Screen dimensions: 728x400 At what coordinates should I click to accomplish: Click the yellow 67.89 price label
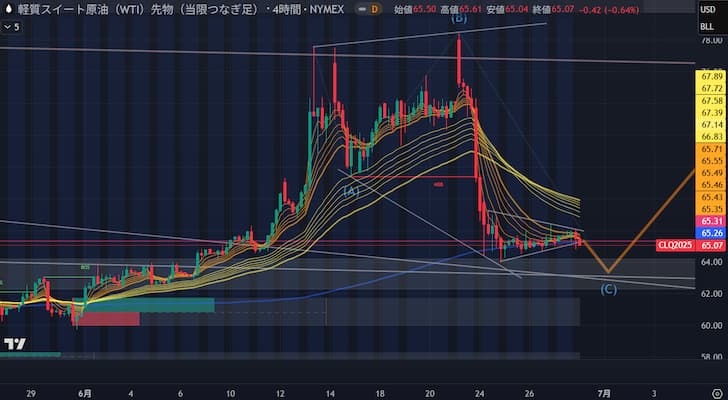[712, 76]
